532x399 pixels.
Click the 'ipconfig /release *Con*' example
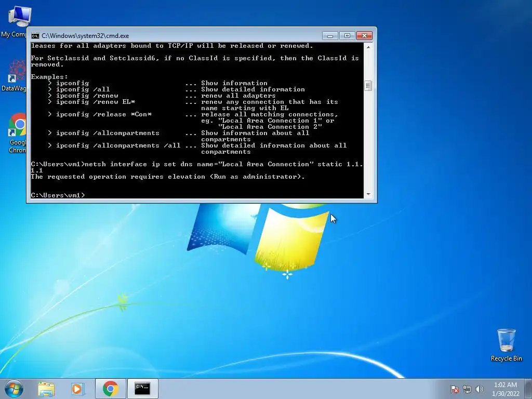[100, 114]
